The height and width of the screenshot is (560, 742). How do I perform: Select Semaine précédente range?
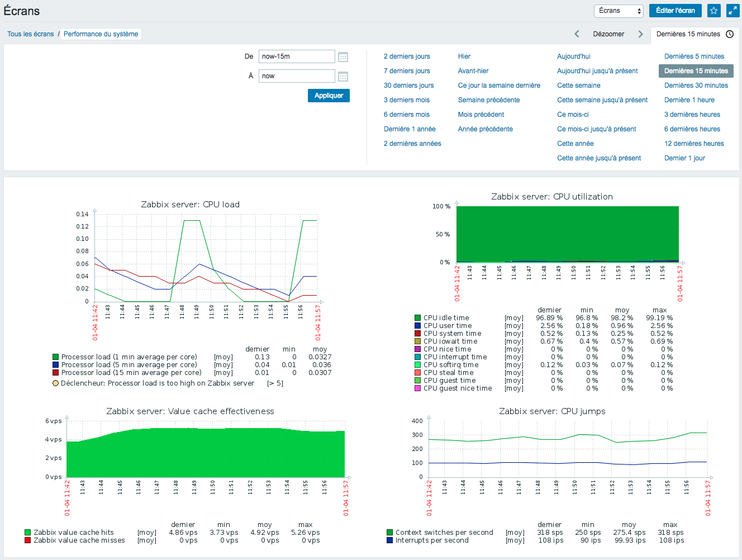pos(489,100)
